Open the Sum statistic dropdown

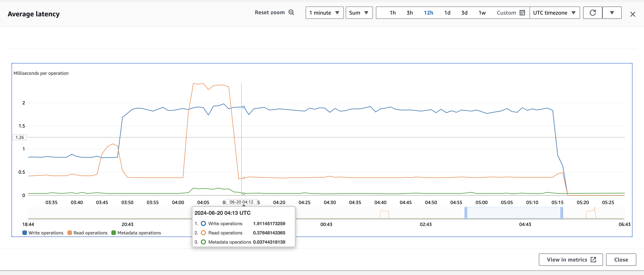[359, 13]
